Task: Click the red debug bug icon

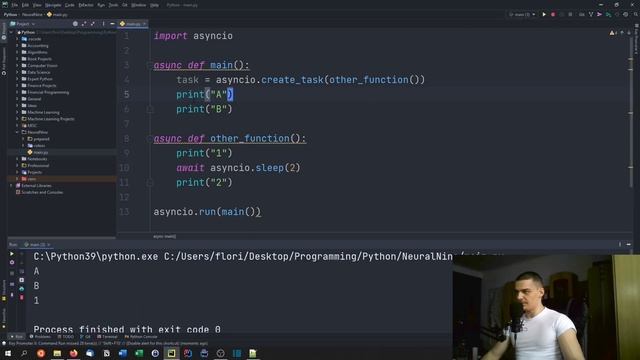Action: tap(553, 14)
